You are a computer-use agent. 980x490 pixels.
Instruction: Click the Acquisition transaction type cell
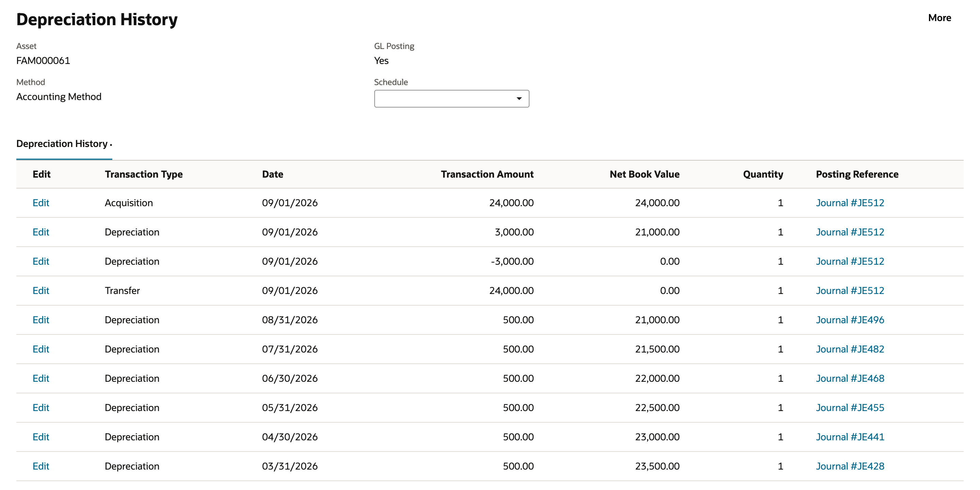point(129,203)
